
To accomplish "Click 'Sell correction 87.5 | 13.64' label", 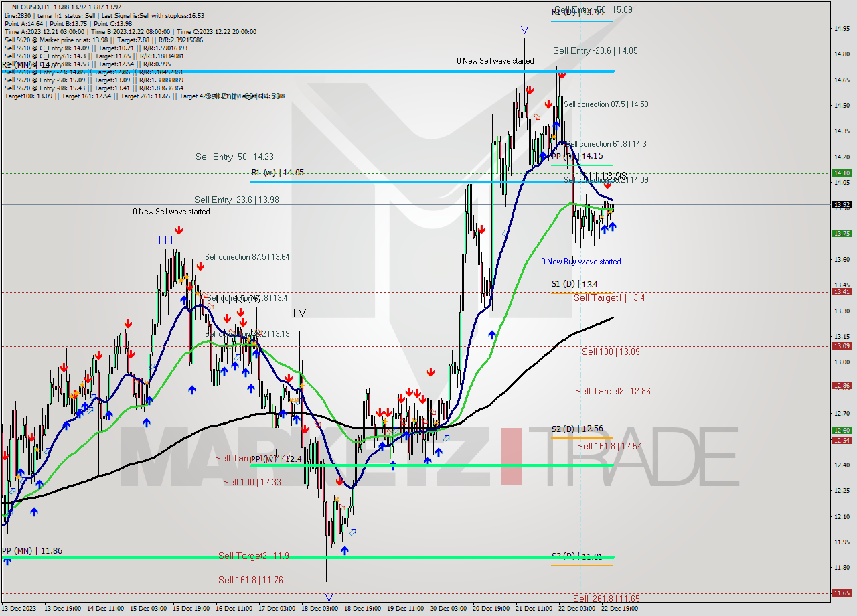I will point(247,256).
